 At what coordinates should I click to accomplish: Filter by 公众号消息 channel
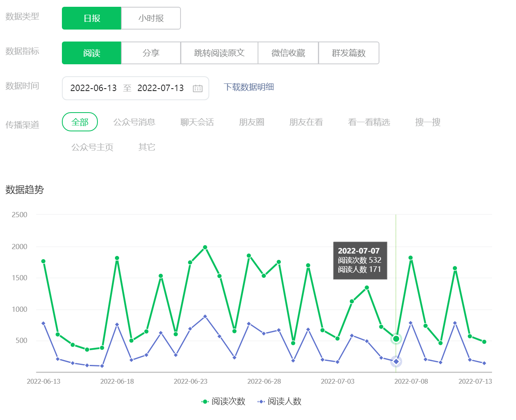pos(134,122)
